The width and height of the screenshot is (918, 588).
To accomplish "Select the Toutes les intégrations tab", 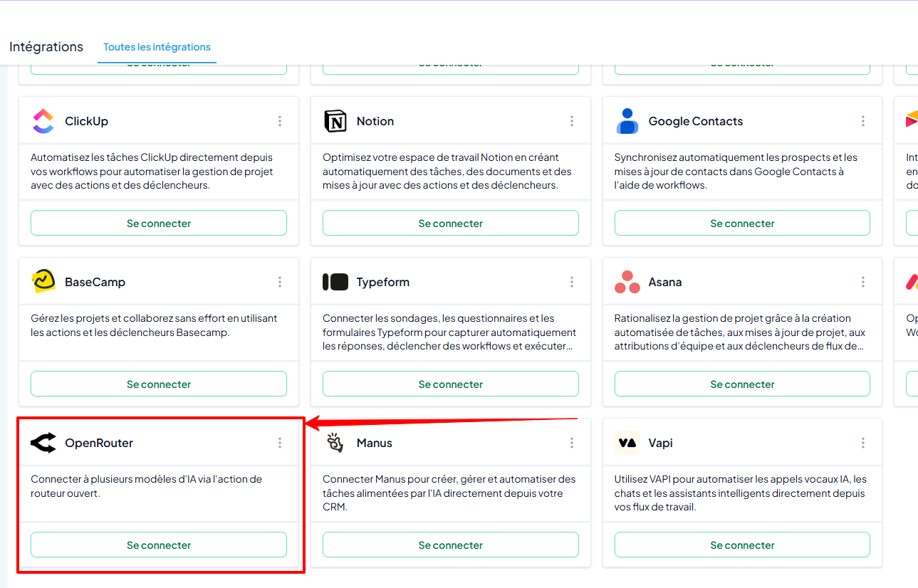I will click(x=157, y=47).
